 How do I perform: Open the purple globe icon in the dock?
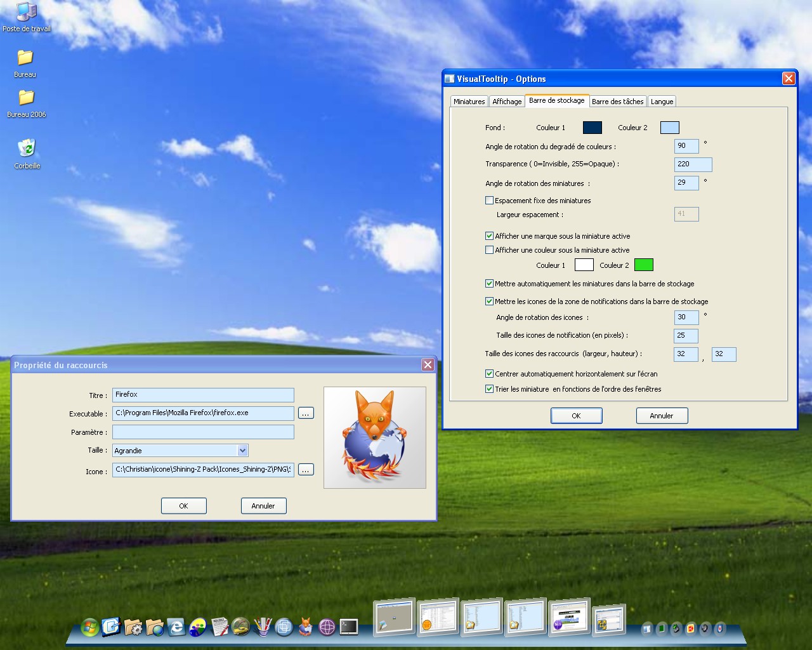(x=327, y=627)
